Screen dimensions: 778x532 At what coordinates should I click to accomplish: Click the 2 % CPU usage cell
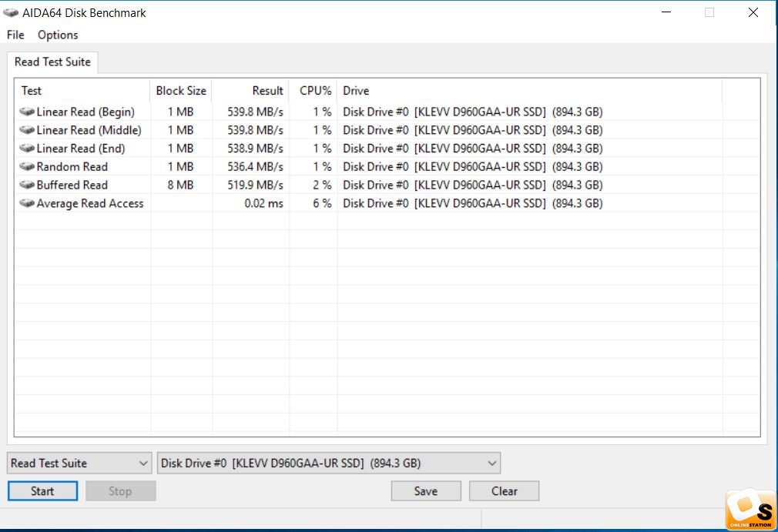tap(322, 185)
